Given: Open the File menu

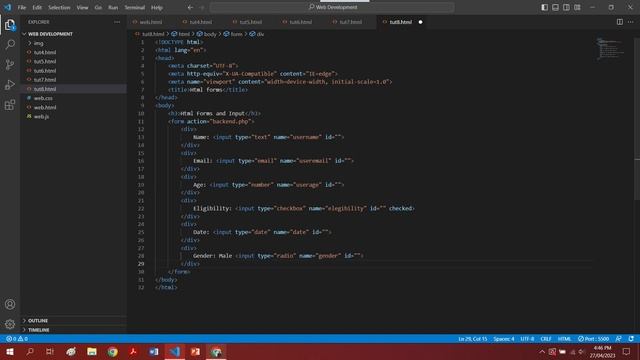Looking at the screenshot, I should [x=22, y=7].
